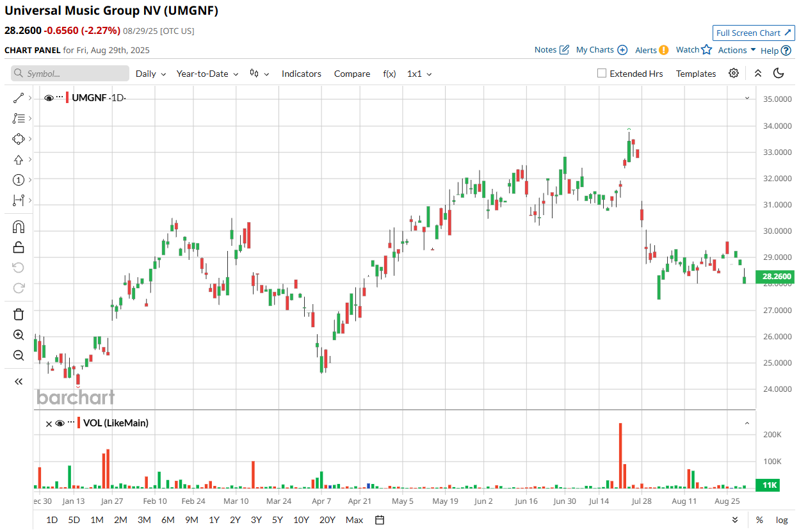Select the numbered annotation tool
This screenshot has width=808, height=532.
pyautogui.click(x=19, y=180)
